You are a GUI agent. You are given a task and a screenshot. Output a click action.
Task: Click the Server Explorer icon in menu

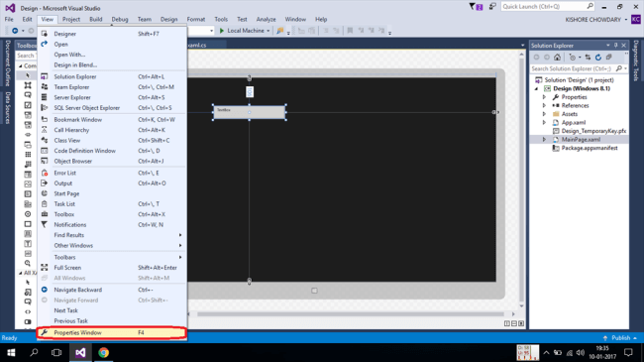[x=45, y=97]
